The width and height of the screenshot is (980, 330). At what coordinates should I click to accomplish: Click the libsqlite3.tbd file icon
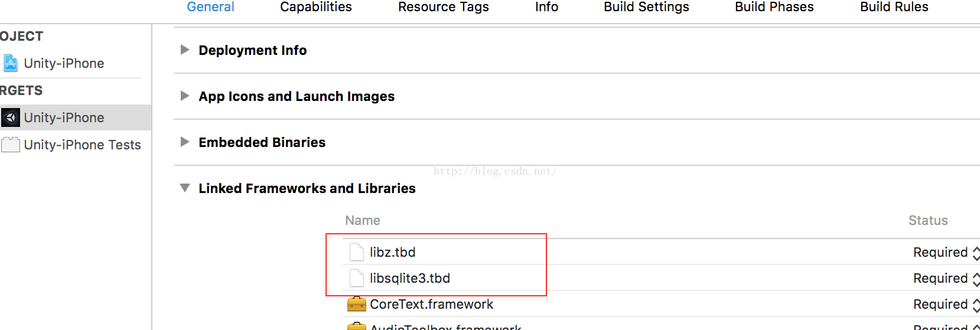coord(357,278)
